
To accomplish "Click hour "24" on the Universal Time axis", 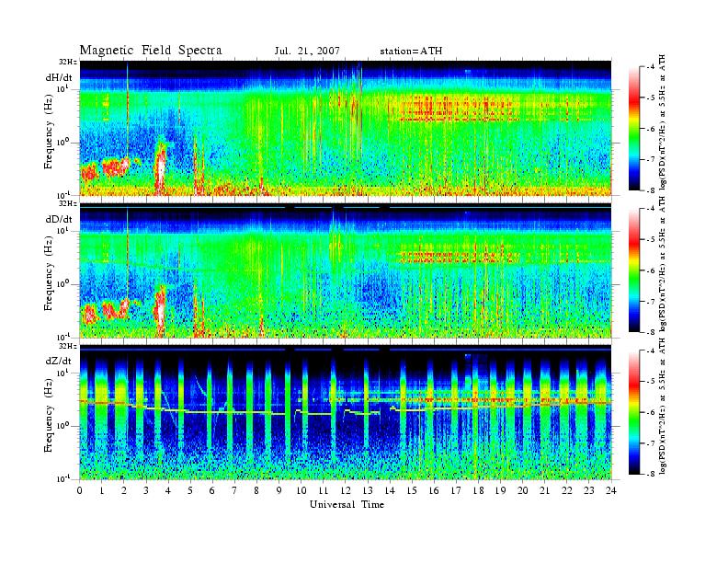I will (x=611, y=490).
